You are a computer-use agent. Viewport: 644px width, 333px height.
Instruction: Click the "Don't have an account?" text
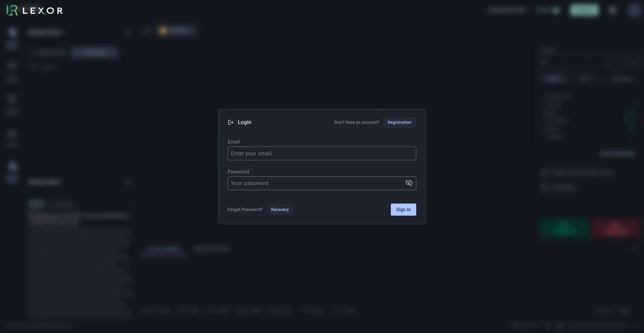pos(357,122)
